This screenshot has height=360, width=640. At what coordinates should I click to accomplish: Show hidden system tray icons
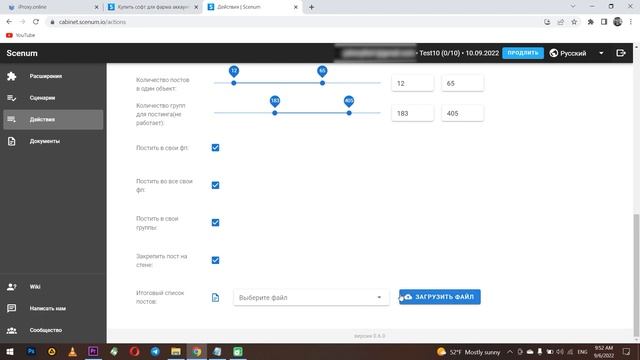(510, 351)
